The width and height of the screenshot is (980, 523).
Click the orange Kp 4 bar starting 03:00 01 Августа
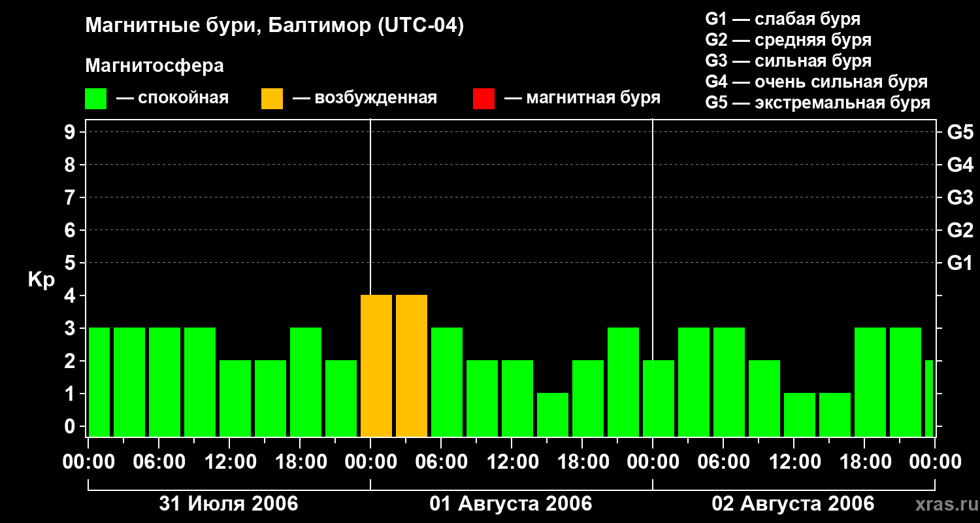pos(412,365)
